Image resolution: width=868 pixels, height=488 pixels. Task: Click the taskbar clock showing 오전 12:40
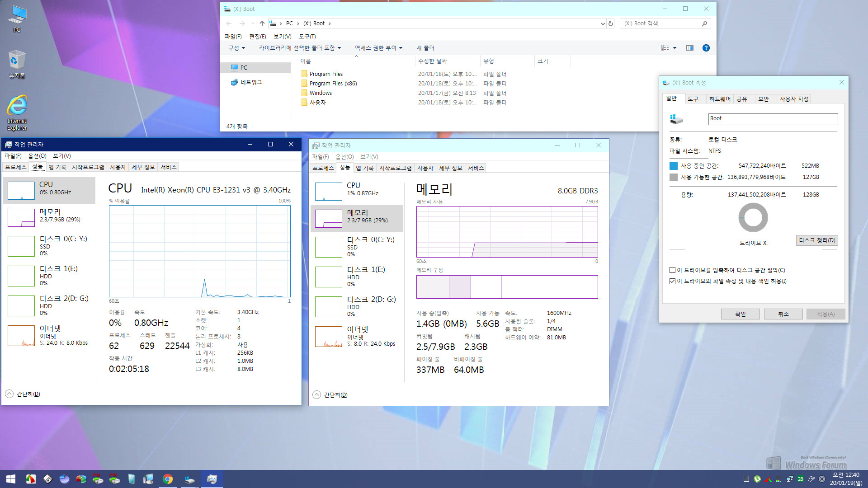click(846, 479)
